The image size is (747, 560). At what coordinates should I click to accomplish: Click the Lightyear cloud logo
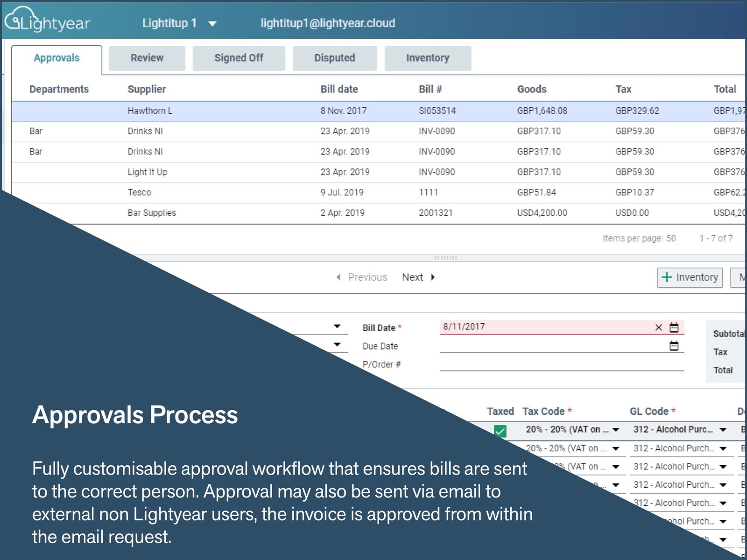47,20
